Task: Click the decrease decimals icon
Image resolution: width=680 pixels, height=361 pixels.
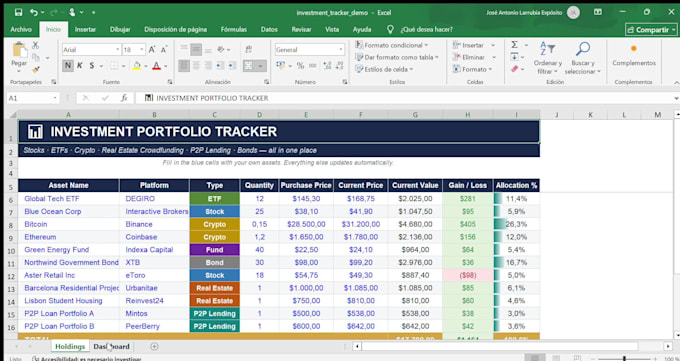Action: click(x=339, y=66)
